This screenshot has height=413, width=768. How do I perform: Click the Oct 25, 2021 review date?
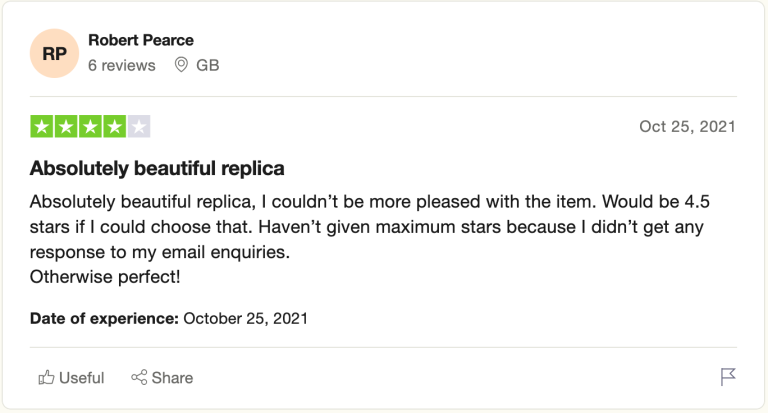tap(687, 127)
